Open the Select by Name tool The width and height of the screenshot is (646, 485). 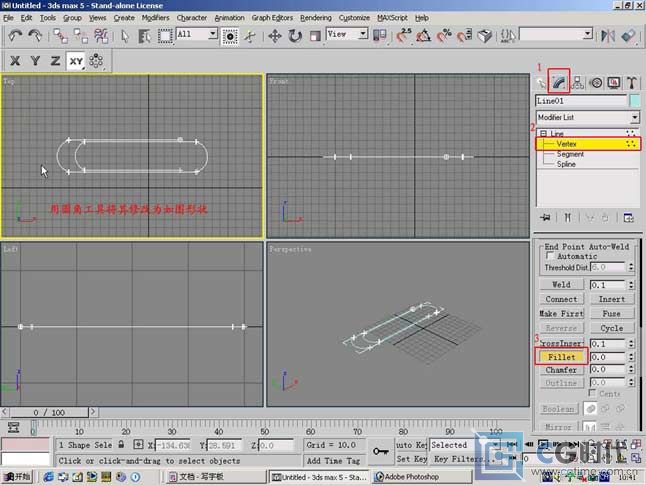pyautogui.click(x=144, y=36)
